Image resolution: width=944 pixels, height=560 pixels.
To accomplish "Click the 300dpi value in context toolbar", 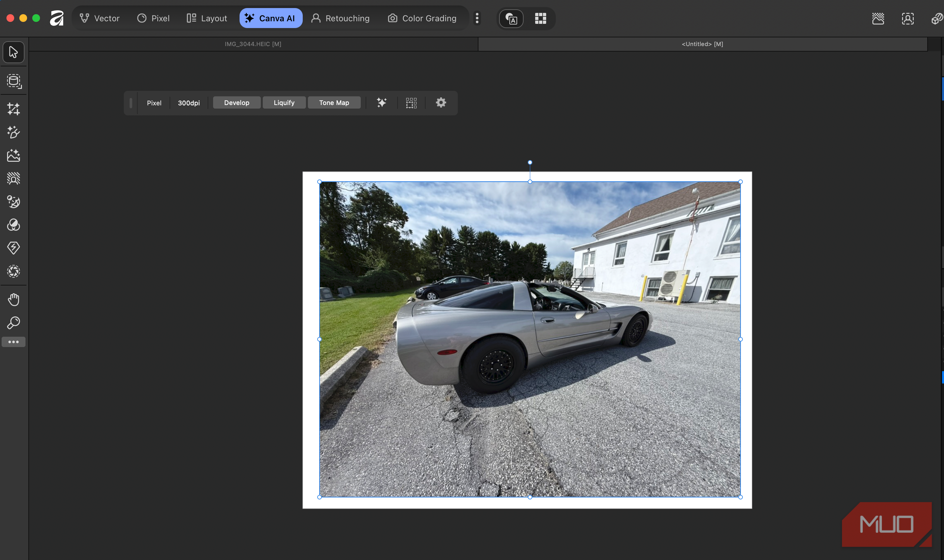I will click(x=189, y=103).
